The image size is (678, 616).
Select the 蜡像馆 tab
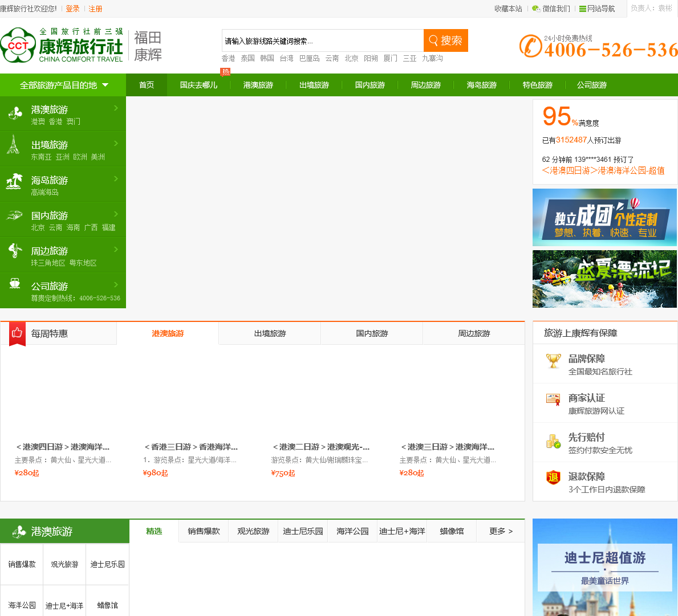pyautogui.click(x=452, y=531)
